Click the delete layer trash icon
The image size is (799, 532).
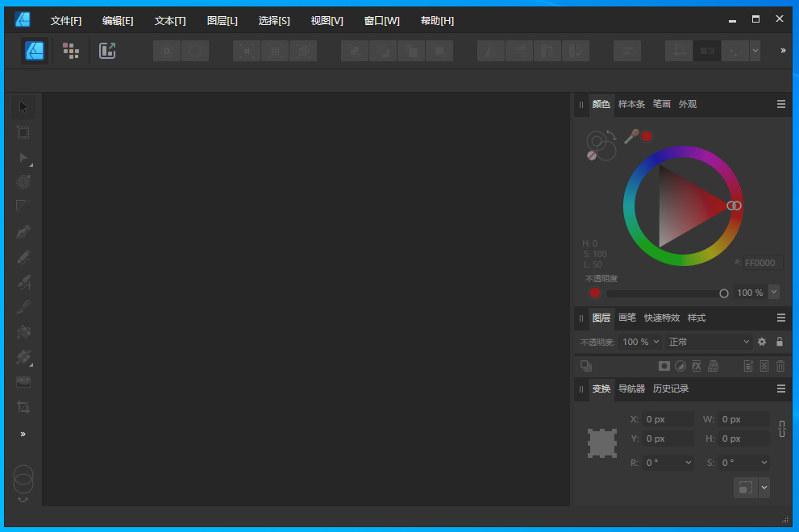click(x=780, y=366)
